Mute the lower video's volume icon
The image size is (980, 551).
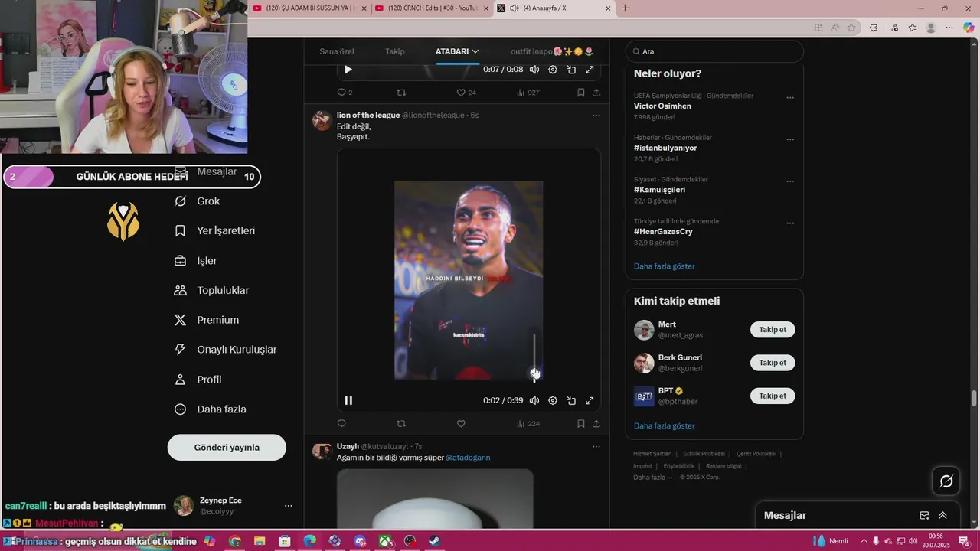pos(534,400)
